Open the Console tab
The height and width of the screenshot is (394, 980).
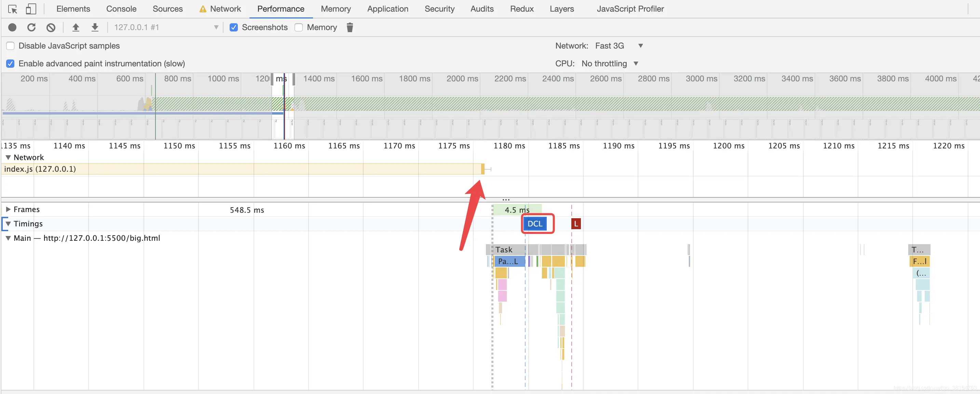[121, 9]
